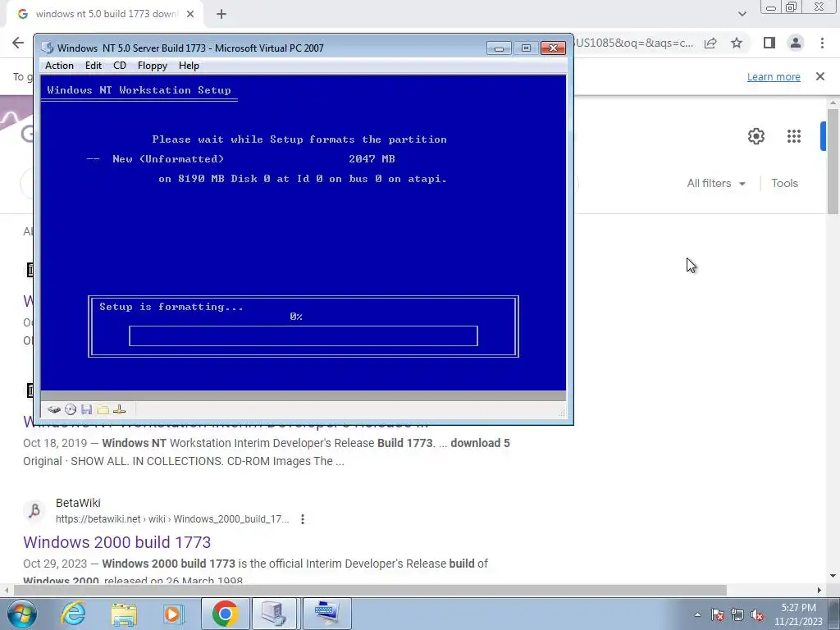Open a new Chrome tab
Viewport: 840px width, 630px height.
pos(221,14)
